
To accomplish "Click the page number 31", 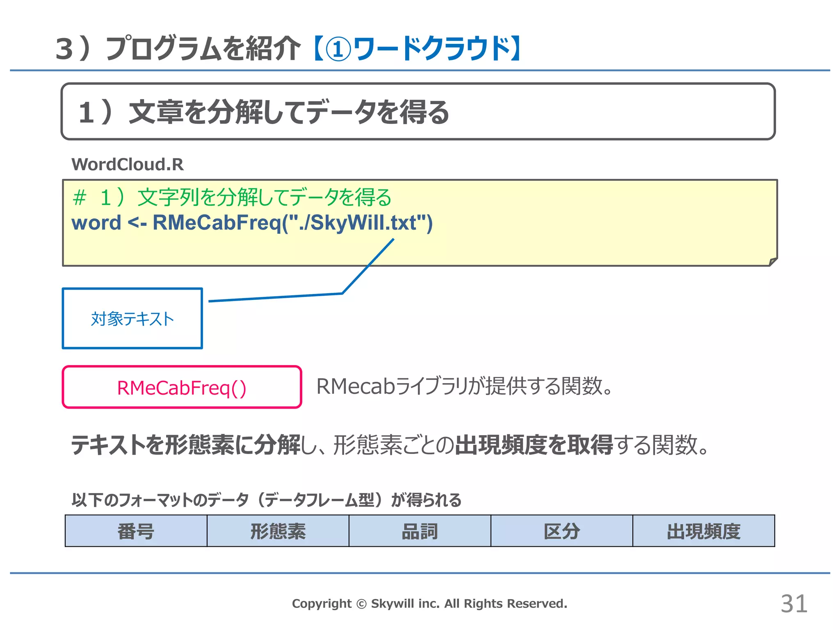I will click(x=794, y=604).
